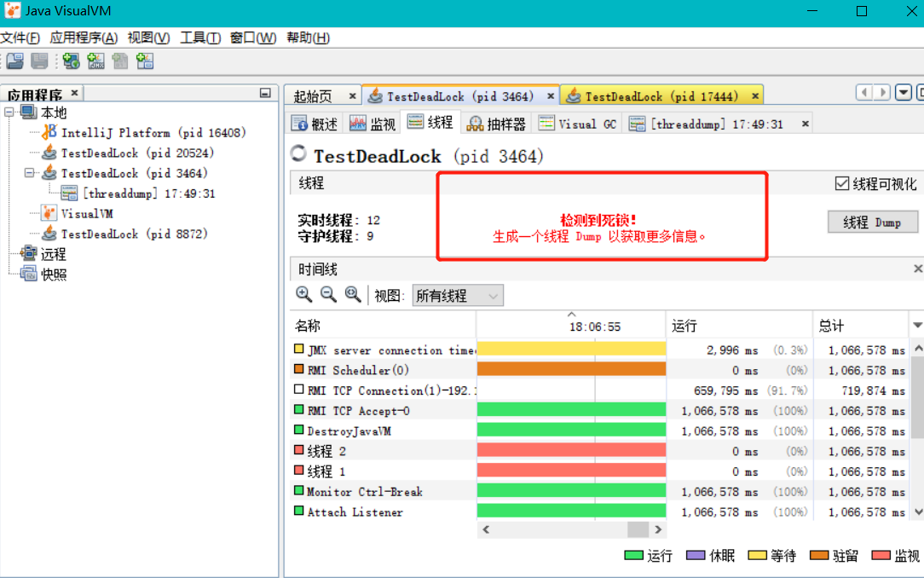This screenshot has width=924, height=578.
Task: Select the Attach Listener thread row
Action: 600,512
